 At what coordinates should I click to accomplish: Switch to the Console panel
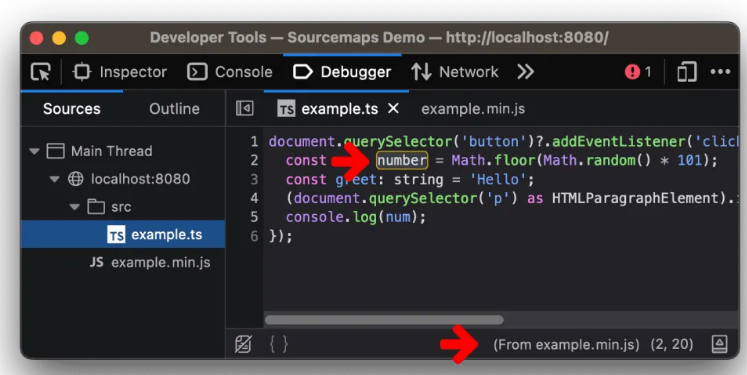tap(230, 72)
